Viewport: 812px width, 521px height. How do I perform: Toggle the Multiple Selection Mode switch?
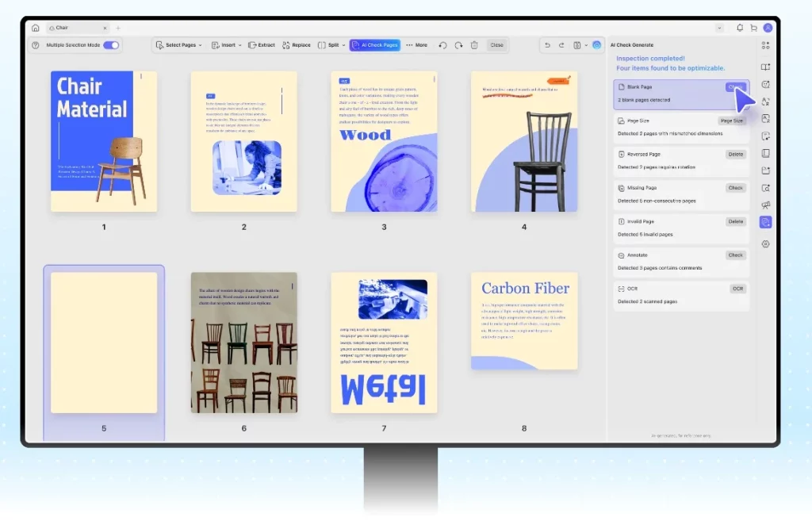(111, 45)
